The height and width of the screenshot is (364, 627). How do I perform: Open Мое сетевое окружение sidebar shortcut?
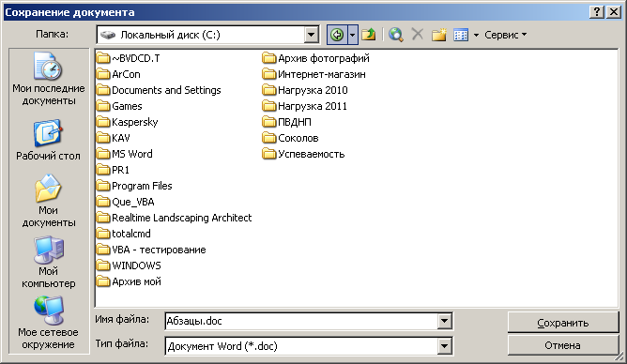(49, 323)
